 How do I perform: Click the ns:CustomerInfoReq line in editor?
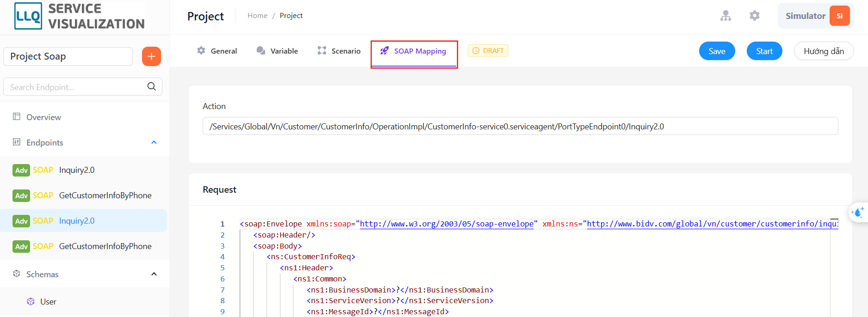(x=311, y=257)
